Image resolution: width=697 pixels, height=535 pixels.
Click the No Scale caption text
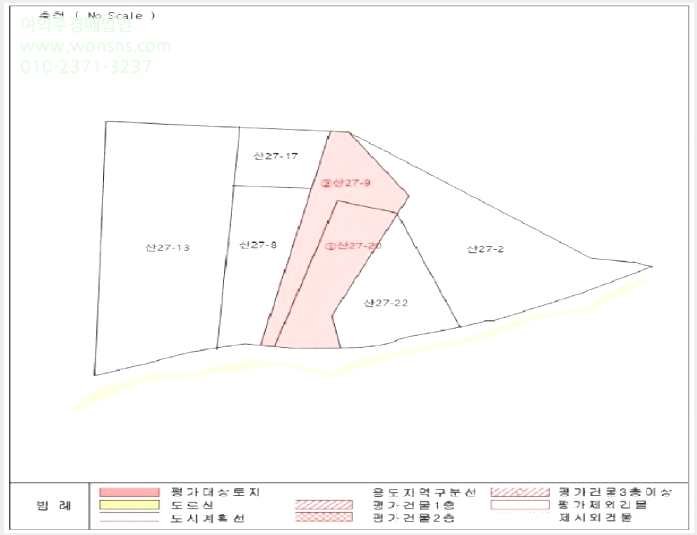pos(116,16)
